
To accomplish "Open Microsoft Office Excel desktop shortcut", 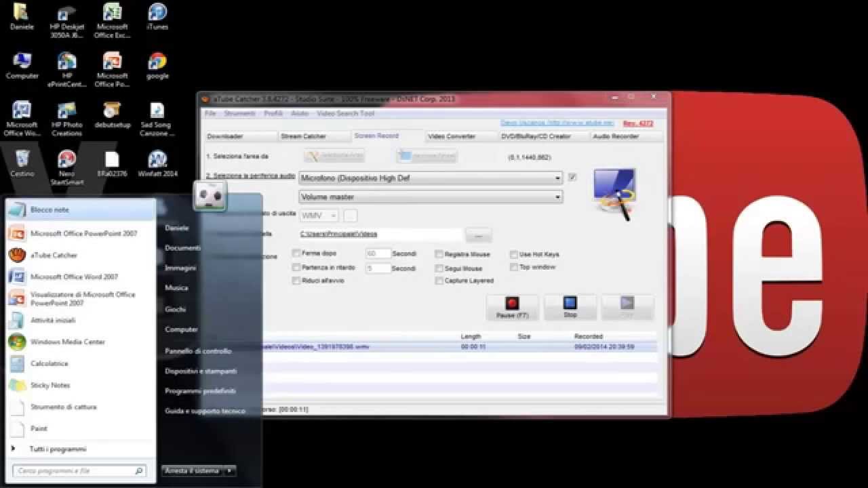I will [x=112, y=22].
